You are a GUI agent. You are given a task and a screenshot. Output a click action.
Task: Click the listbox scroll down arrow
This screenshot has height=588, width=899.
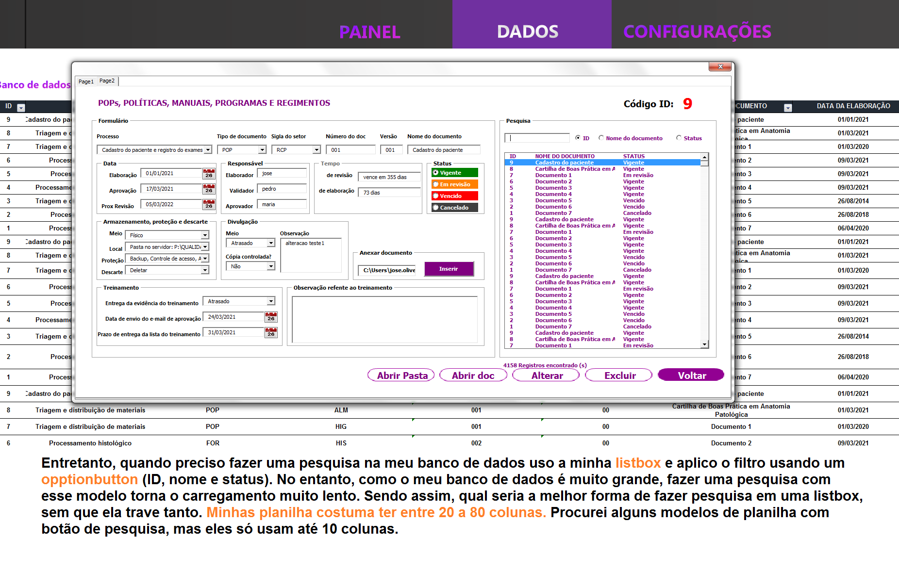pos(704,344)
